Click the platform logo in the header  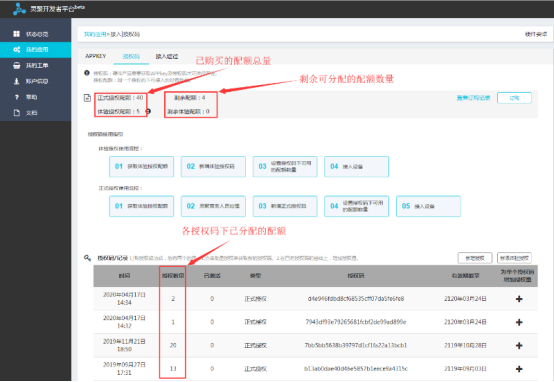pyautogui.click(x=19, y=9)
